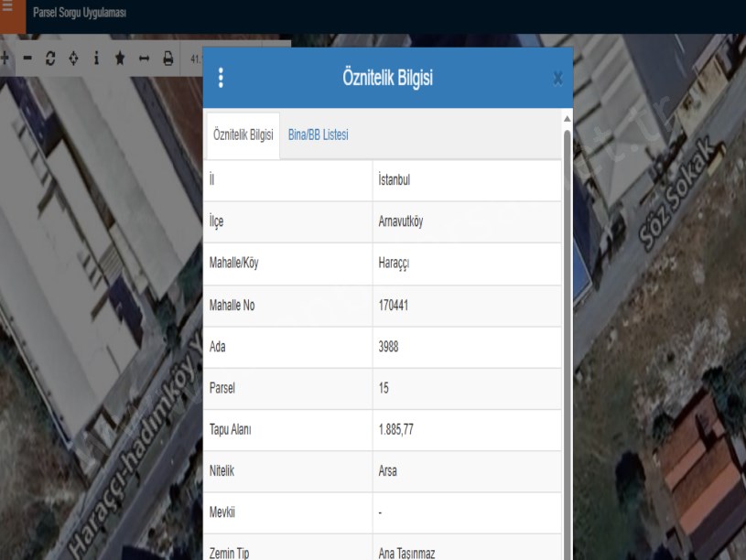
Task: Activate the info query tool icon
Action: tap(96, 59)
